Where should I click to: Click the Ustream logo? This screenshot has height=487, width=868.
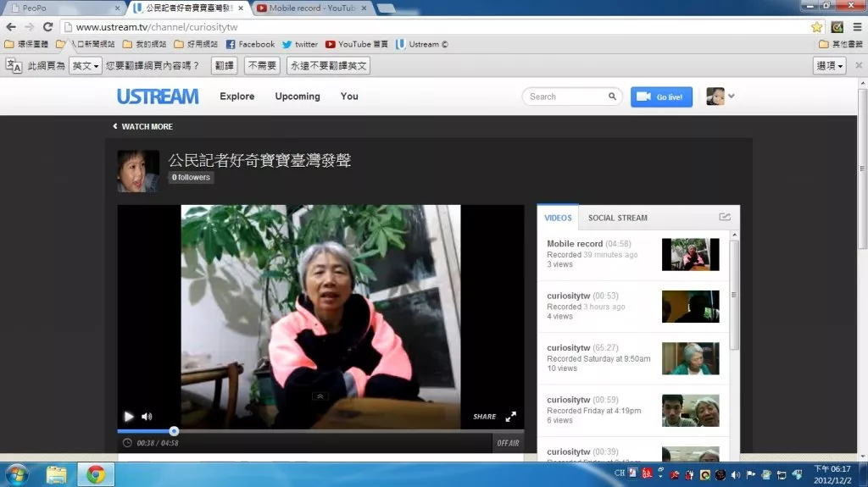158,97
